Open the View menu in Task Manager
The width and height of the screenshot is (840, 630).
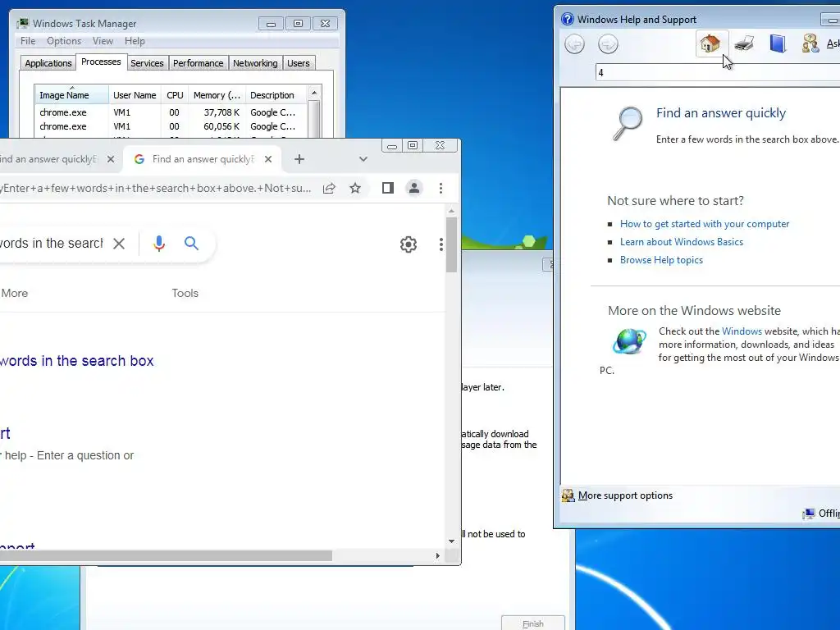(x=103, y=41)
